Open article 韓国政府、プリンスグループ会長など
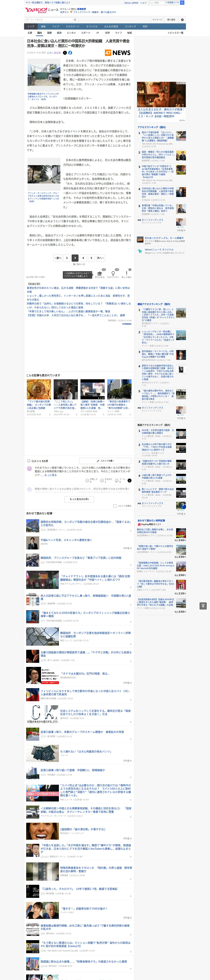This screenshot has width=210, height=980. click(x=81, y=558)
